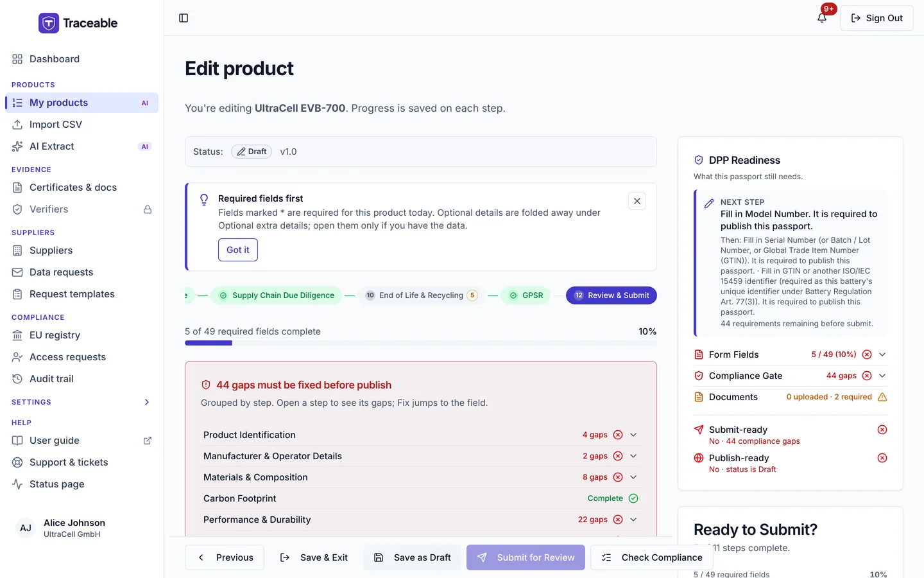Expand Form Fields readiness details
Image resolution: width=924 pixels, height=578 pixels.
tap(882, 355)
